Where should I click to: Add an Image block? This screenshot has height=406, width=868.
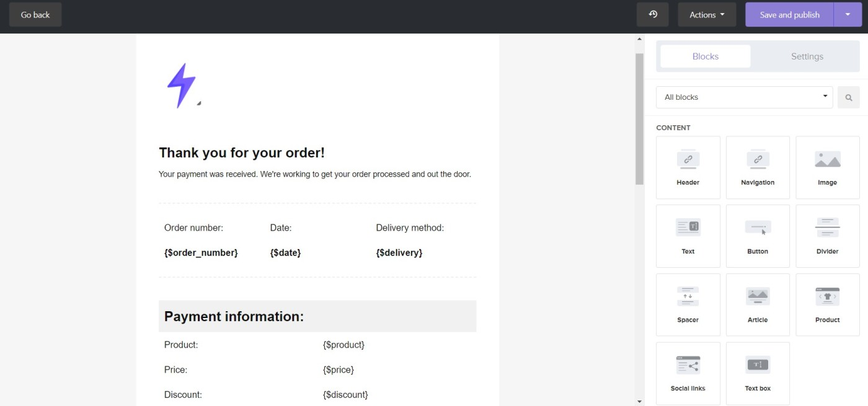827,167
